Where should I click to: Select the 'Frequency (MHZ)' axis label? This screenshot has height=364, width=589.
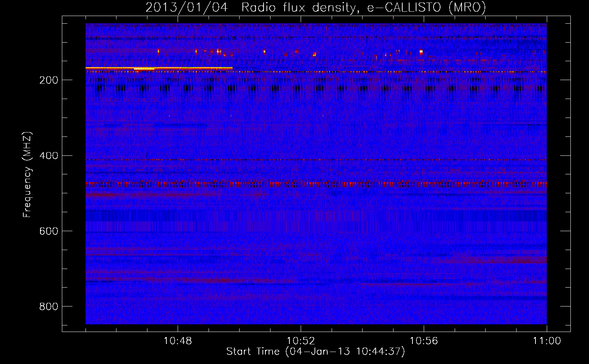[27, 174]
